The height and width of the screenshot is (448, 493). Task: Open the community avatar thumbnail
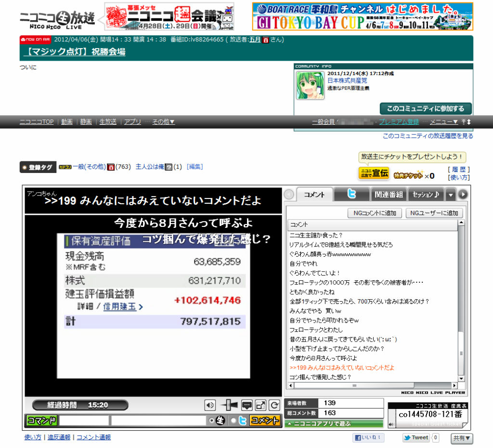310,85
